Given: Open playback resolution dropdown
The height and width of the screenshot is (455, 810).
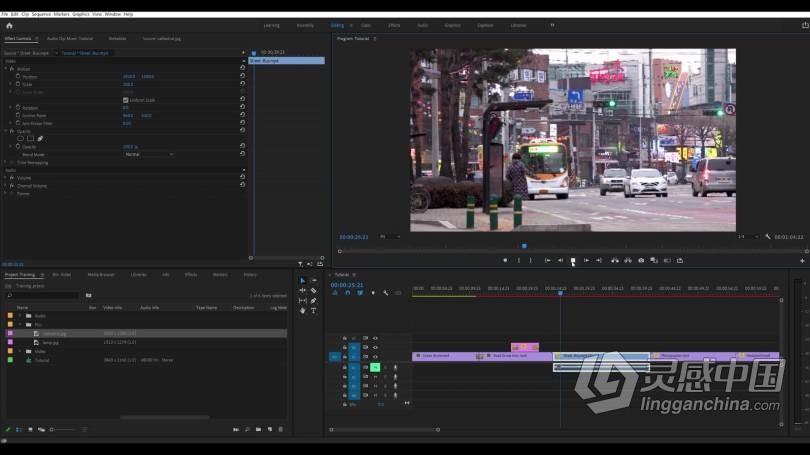Looking at the screenshot, I should click(x=747, y=237).
